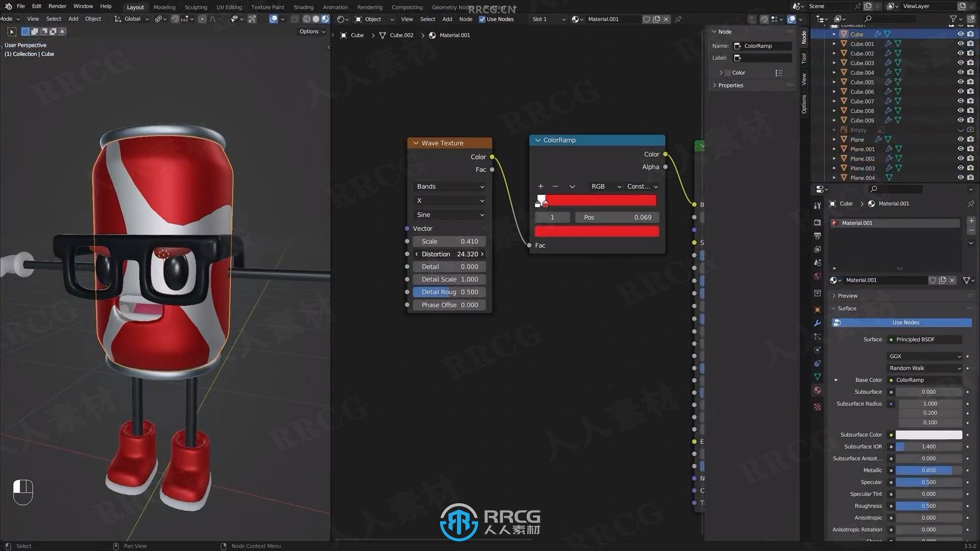Hide Plane.002 via its eye icon

pos(961,158)
